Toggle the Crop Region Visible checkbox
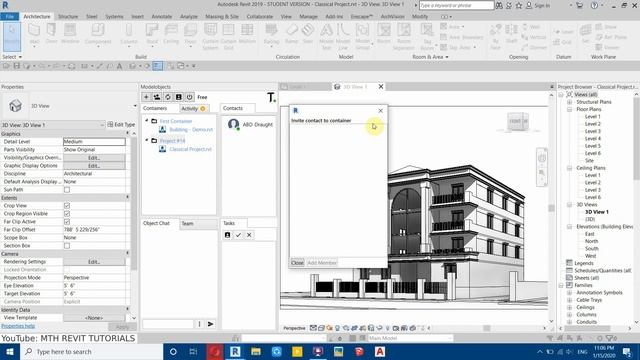The image size is (640, 360). tap(67, 214)
